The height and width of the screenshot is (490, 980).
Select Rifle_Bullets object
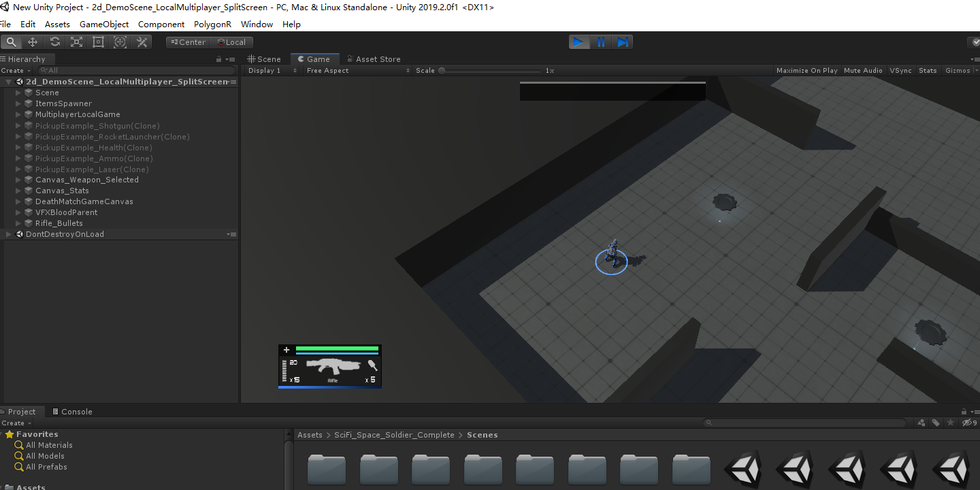coord(59,223)
